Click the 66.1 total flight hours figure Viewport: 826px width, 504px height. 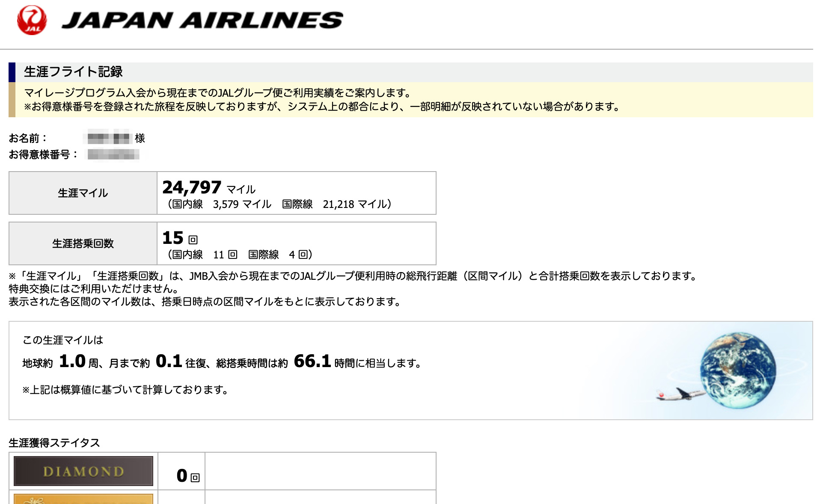click(x=312, y=362)
